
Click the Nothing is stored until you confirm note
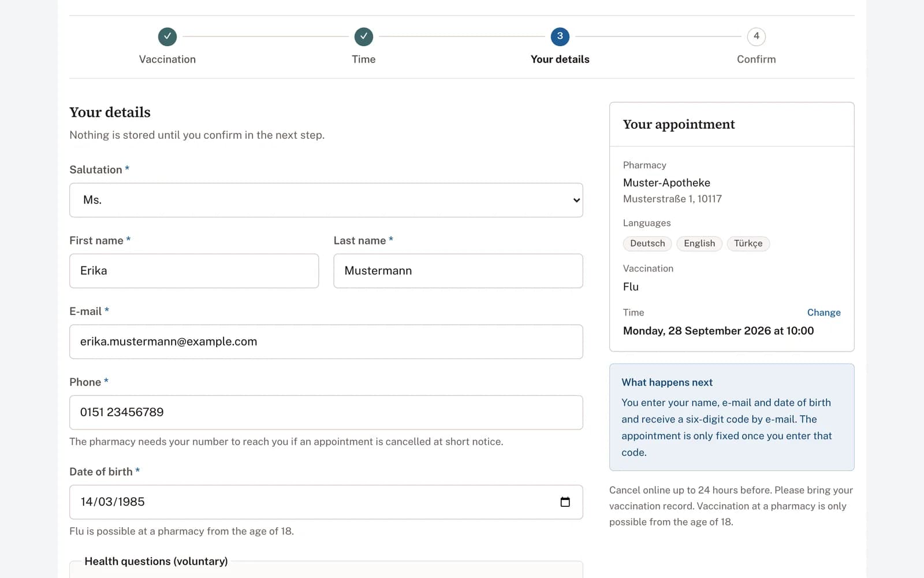click(197, 135)
